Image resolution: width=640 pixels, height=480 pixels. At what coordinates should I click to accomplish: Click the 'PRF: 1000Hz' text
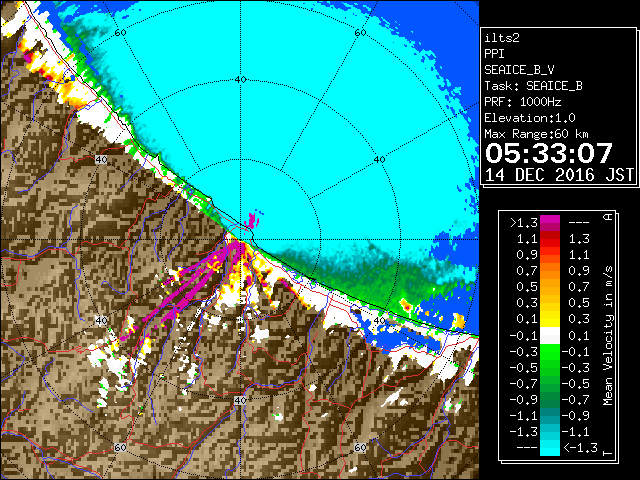(523, 102)
